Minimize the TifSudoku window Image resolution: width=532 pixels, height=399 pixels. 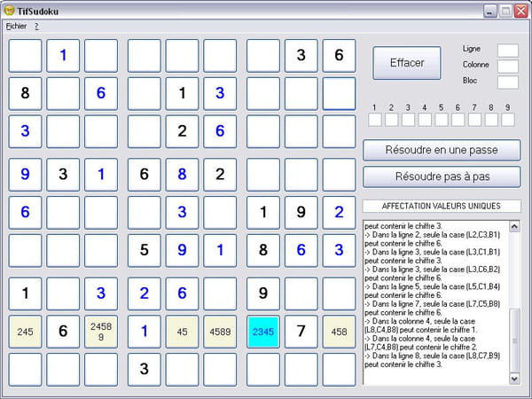pos(489,12)
